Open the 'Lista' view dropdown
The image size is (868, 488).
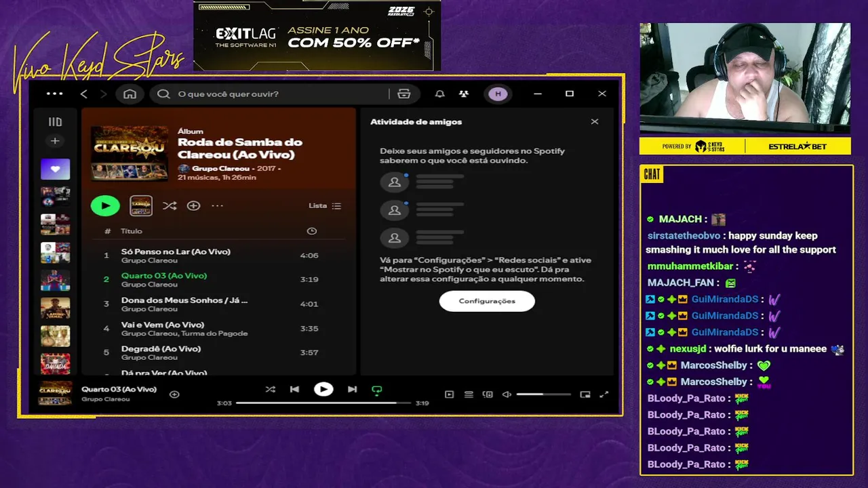tap(325, 205)
